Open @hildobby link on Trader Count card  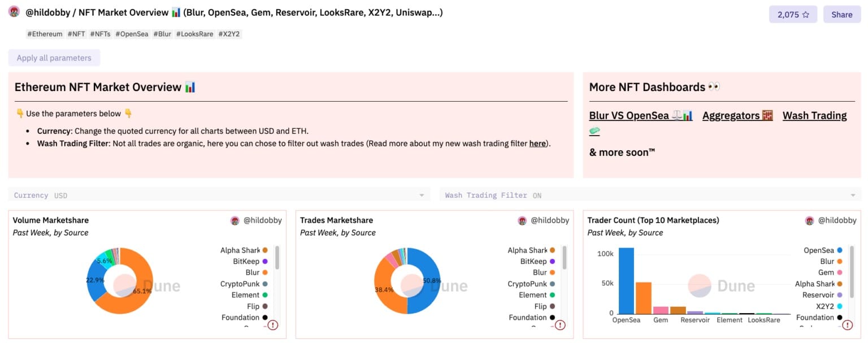(x=837, y=220)
